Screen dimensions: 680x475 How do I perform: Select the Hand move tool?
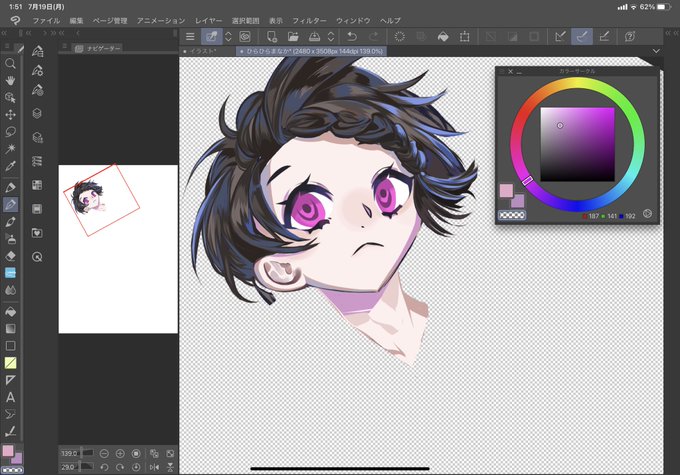click(x=10, y=81)
